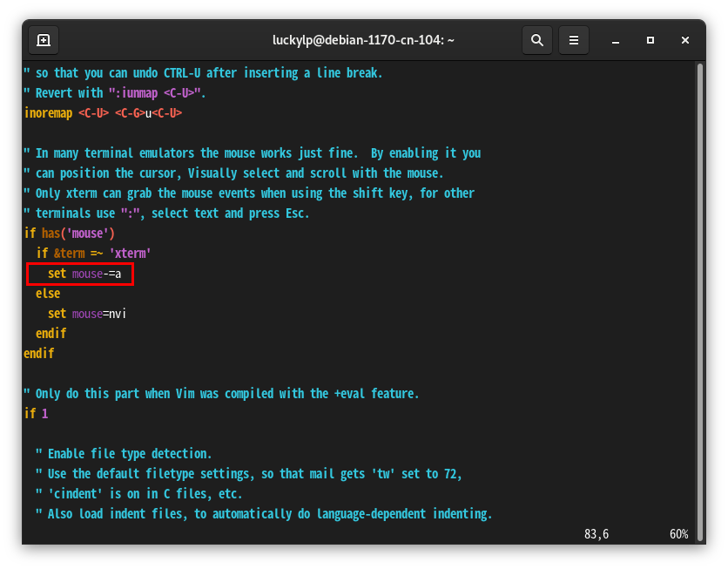Click the window title luckylp@debian-1170-cn-104

(363, 40)
